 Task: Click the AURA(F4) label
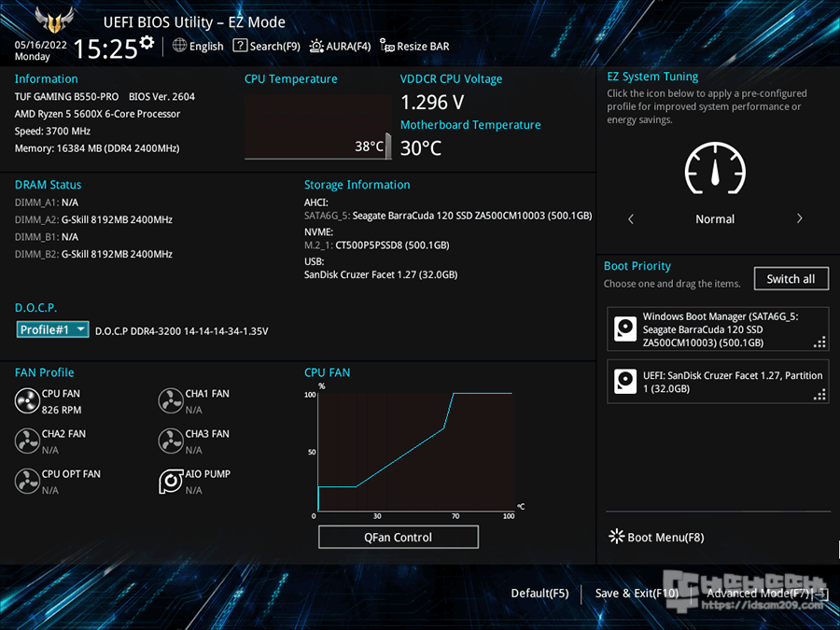click(x=348, y=47)
